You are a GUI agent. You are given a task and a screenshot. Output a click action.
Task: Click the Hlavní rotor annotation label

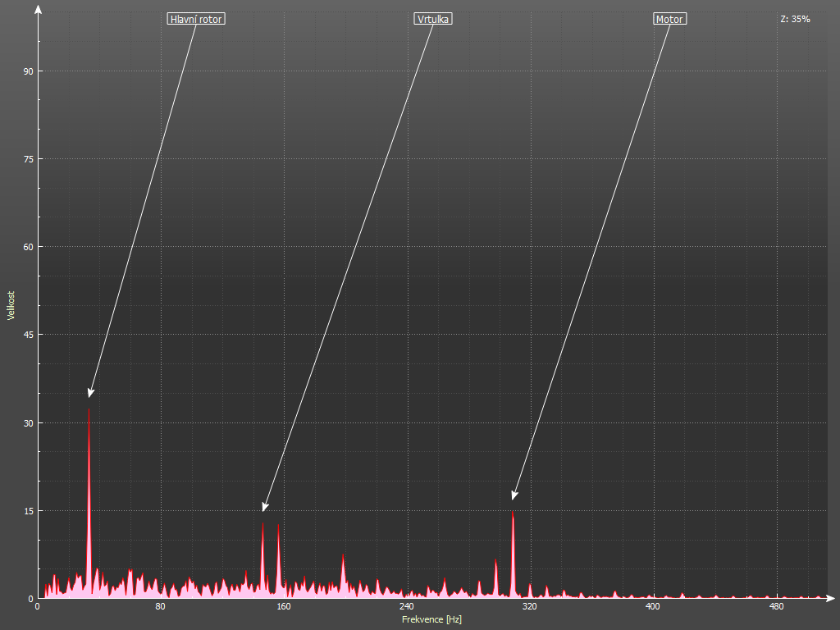[196, 19]
